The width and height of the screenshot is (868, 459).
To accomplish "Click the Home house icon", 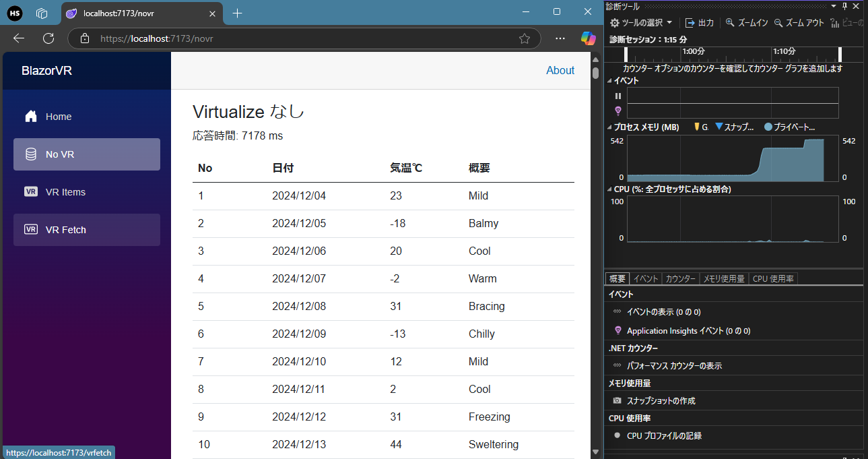I will [31, 117].
